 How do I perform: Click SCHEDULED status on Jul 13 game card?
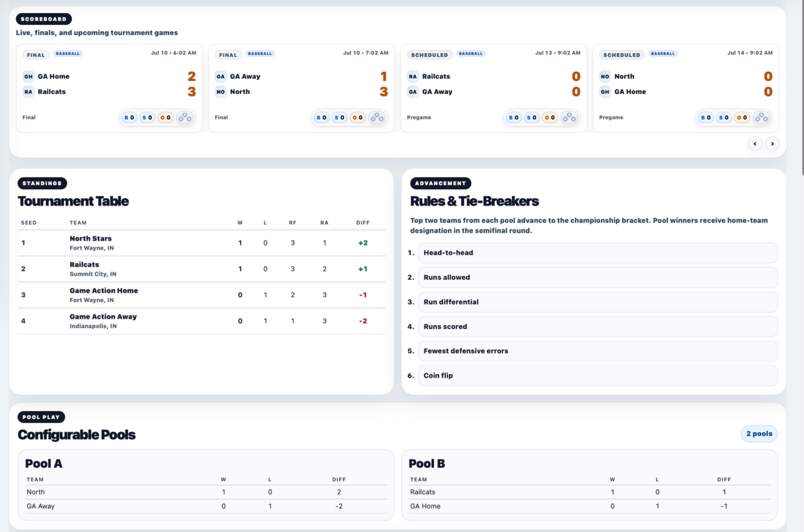(x=429, y=55)
